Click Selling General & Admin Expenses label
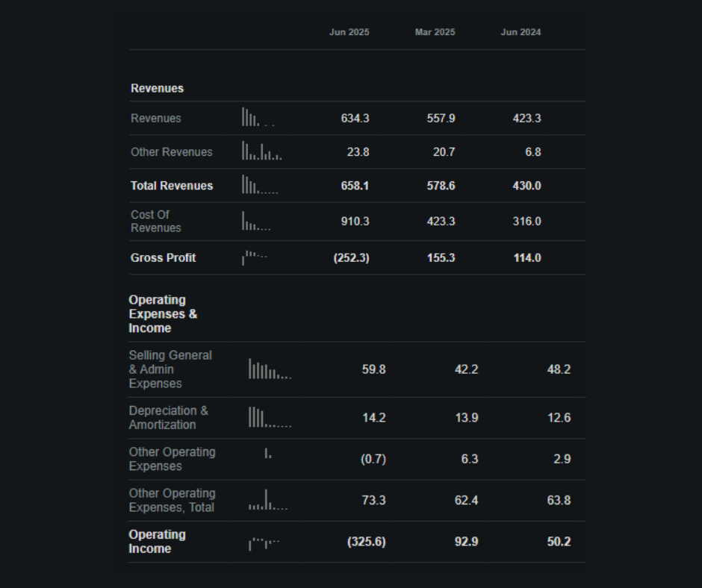Image resolution: width=702 pixels, height=588 pixels. [170, 369]
